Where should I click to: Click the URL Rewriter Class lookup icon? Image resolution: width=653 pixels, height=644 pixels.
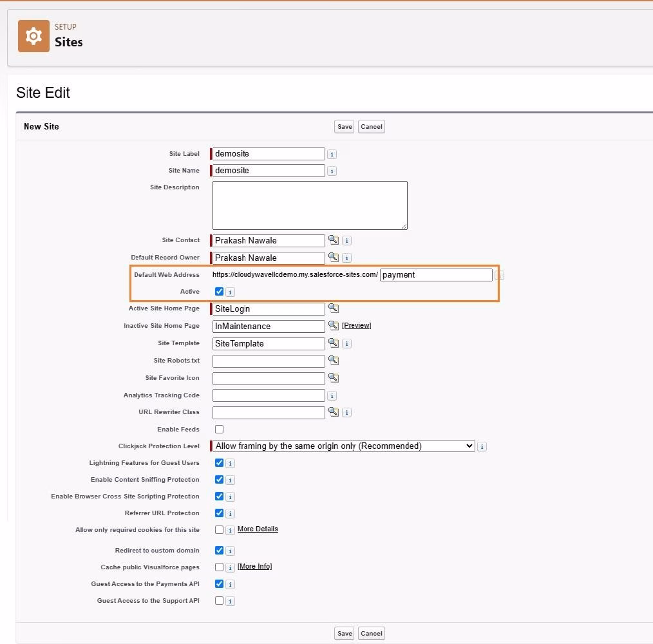coord(333,412)
